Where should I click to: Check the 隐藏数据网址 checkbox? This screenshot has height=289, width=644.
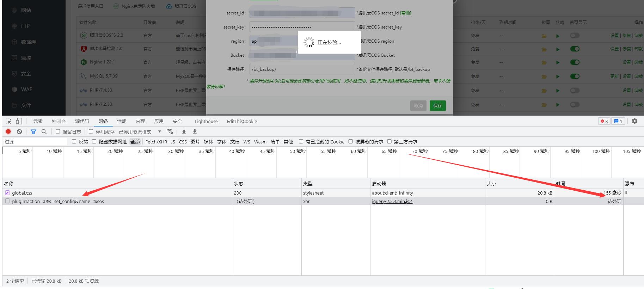[x=94, y=141]
